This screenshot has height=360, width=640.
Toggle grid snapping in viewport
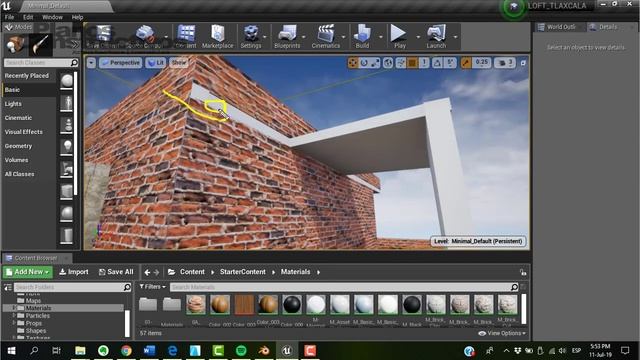(x=412, y=62)
